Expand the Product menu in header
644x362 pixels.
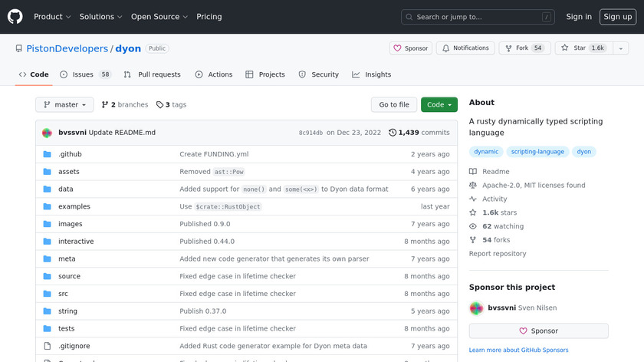[x=52, y=17]
